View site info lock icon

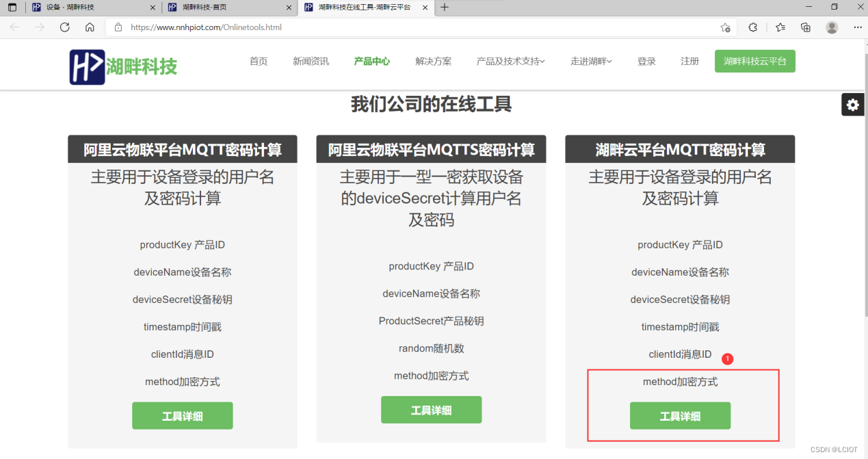[x=118, y=27]
